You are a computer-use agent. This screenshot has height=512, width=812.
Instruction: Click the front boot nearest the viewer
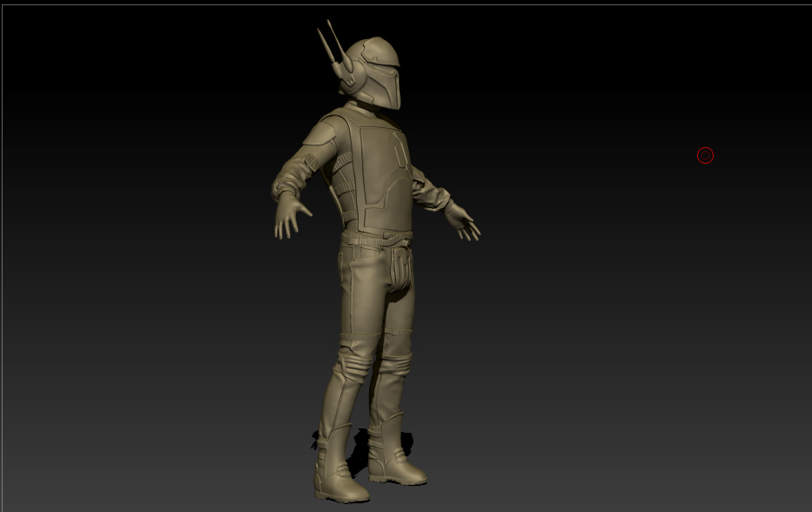tap(339, 464)
